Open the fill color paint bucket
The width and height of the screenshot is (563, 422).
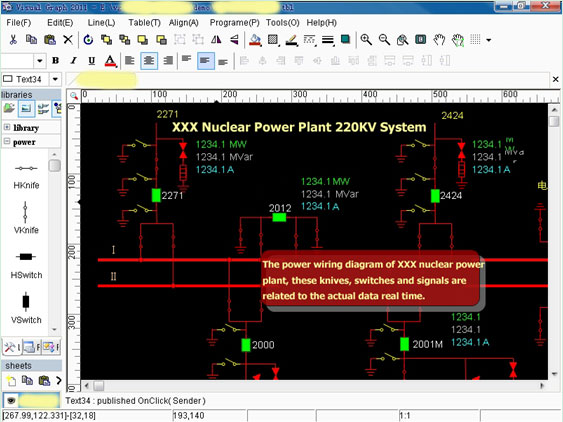pyautogui.click(x=255, y=40)
